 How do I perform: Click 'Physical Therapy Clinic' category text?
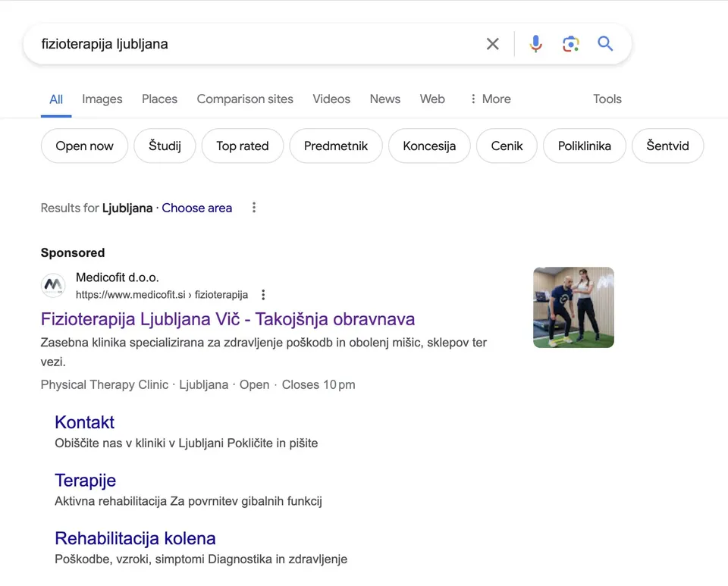pos(105,384)
